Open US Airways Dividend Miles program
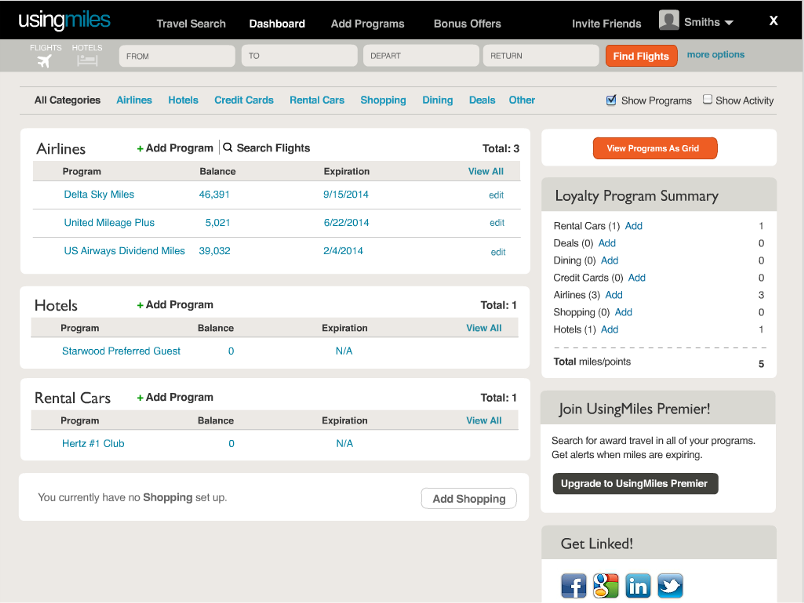804x603 pixels. pyautogui.click(x=124, y=251)
